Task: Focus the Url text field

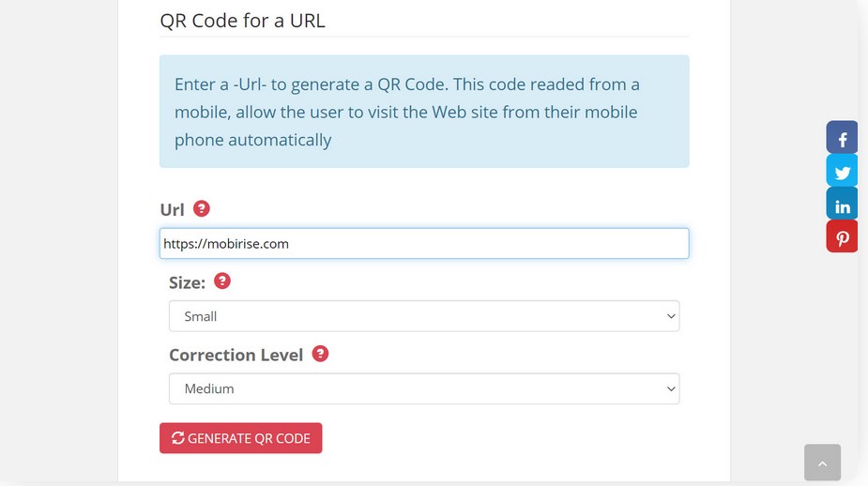Action: point(424,244)
